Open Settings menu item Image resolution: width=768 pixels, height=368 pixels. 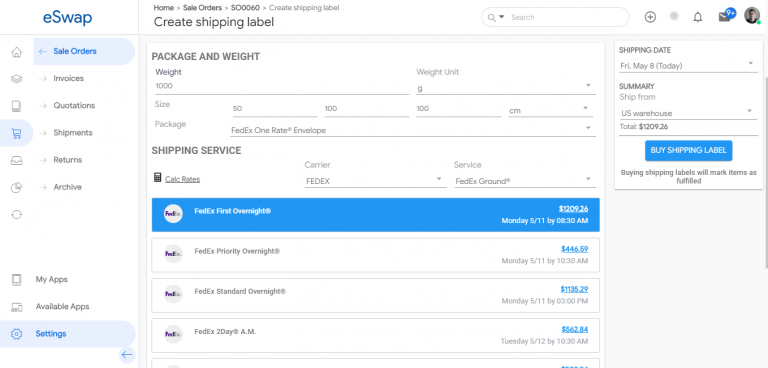pos(51,334)
